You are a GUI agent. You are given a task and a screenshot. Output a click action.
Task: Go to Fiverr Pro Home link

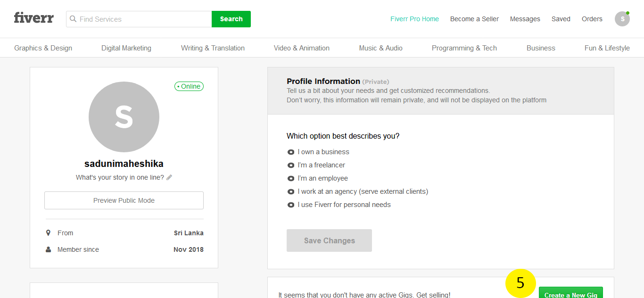coord(414,19)
